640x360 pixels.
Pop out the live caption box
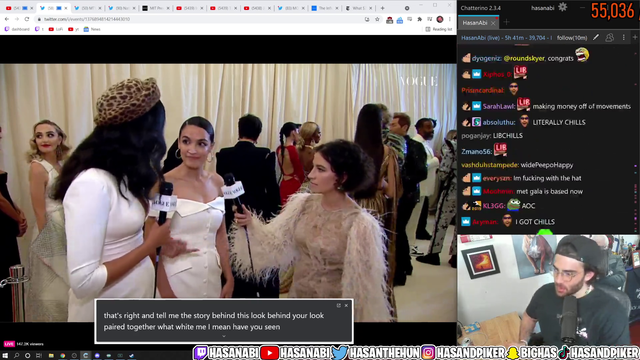[x=338, y=305]
